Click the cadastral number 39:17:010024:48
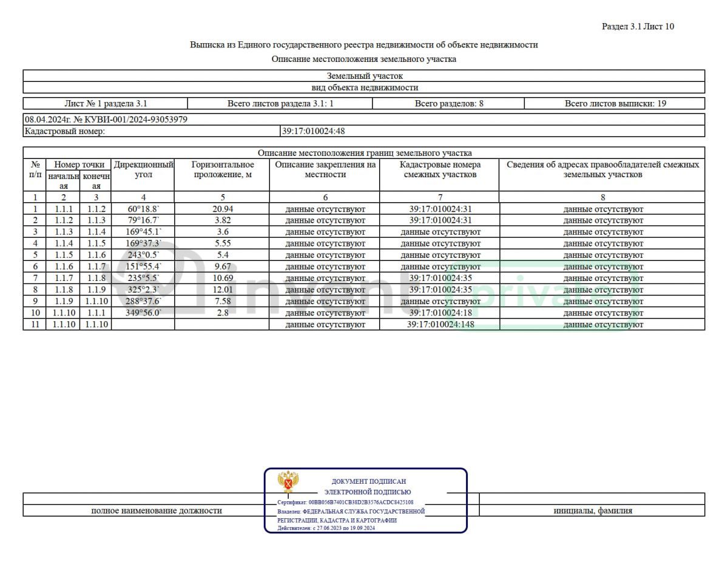Image resolution: width=728 pixels, height=562 pixels. 313,131
